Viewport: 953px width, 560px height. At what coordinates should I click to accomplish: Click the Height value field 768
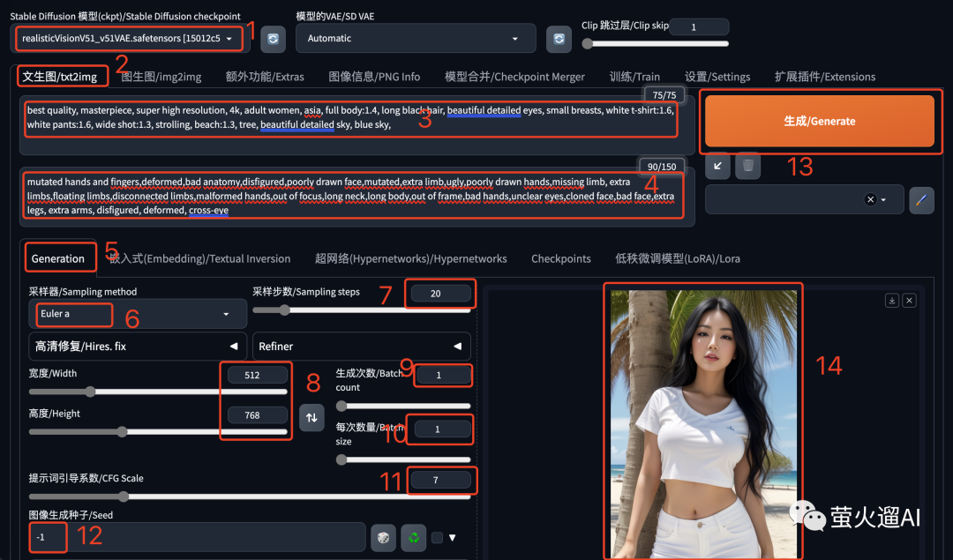[258, 414]
